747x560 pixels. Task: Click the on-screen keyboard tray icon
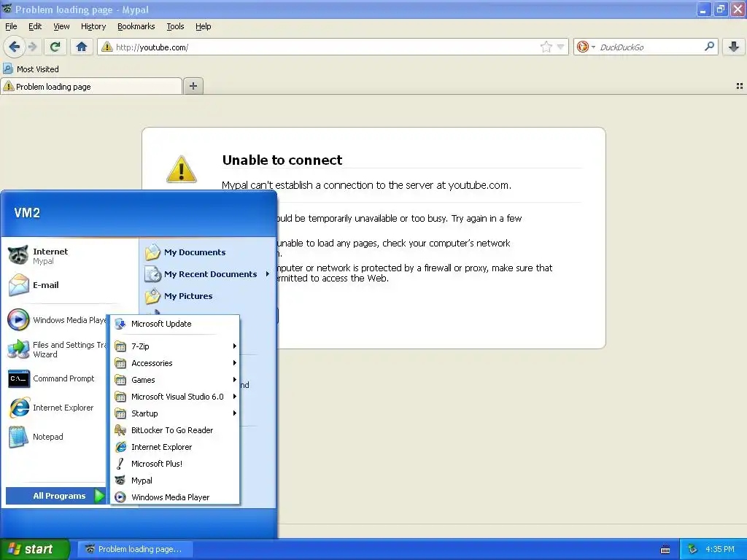[665, 550]
